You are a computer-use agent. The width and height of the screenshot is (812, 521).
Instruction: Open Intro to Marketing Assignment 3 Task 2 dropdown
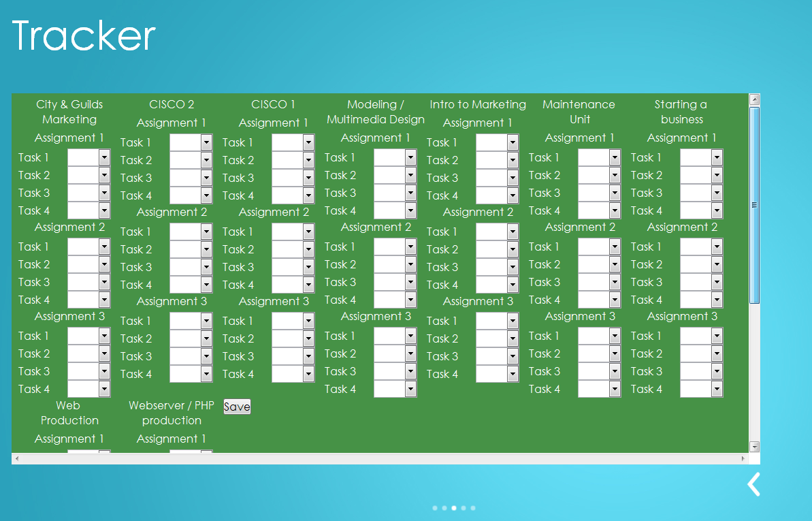497,339
